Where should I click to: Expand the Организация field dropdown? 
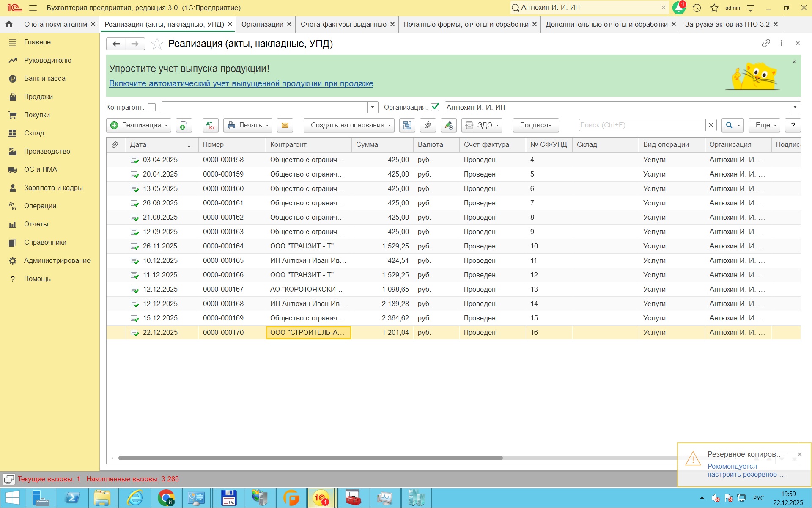coord(795,107)
